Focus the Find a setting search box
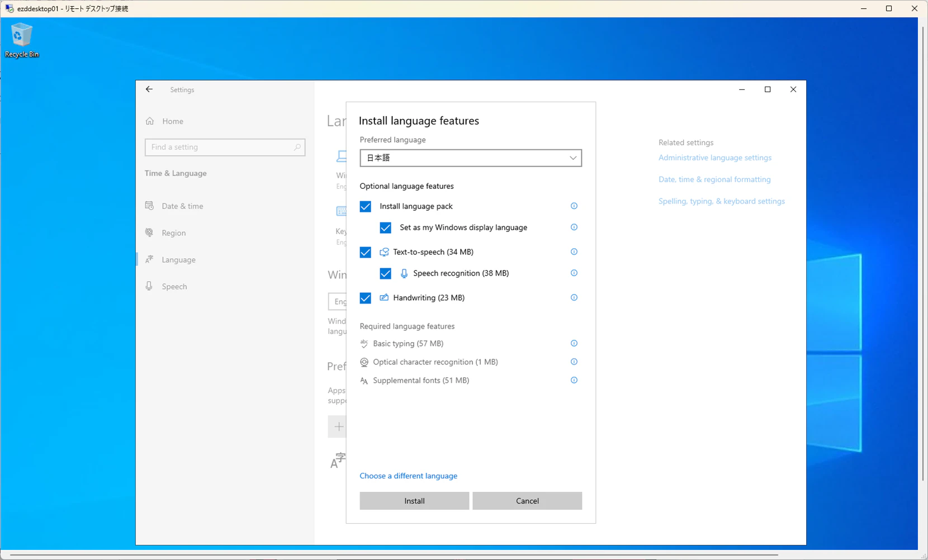Image resolution: width=928 pixels, height=560 pixels. 225,147
